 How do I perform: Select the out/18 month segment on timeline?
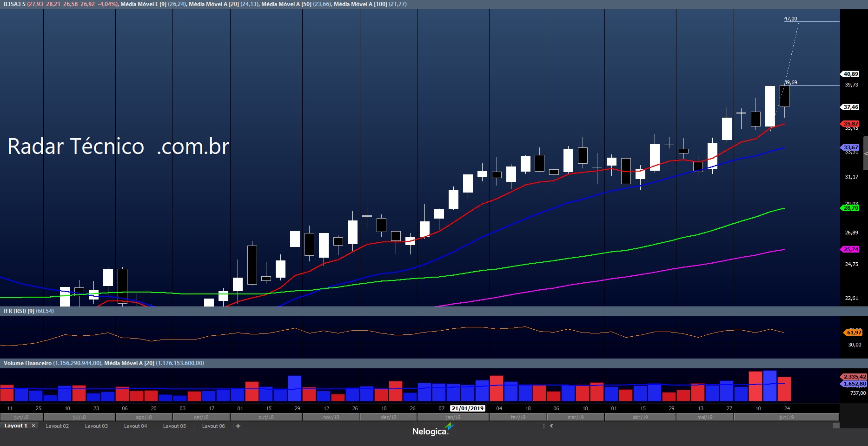click(266, 417)
